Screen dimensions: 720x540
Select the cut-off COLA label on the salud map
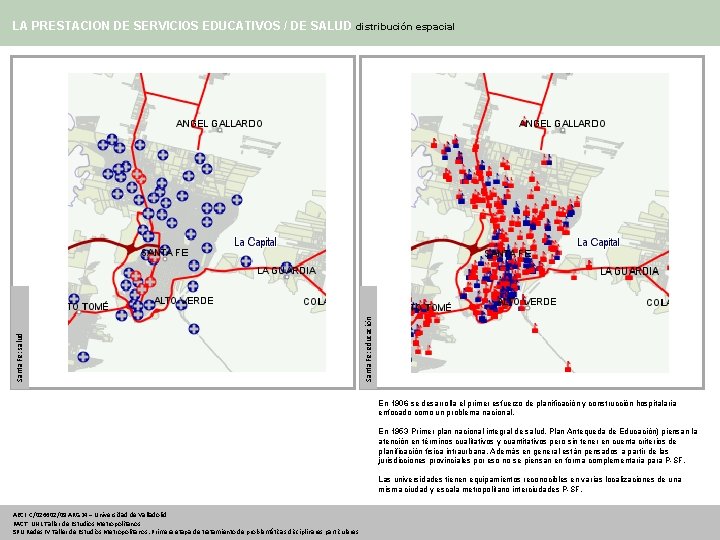coord(315,302)
